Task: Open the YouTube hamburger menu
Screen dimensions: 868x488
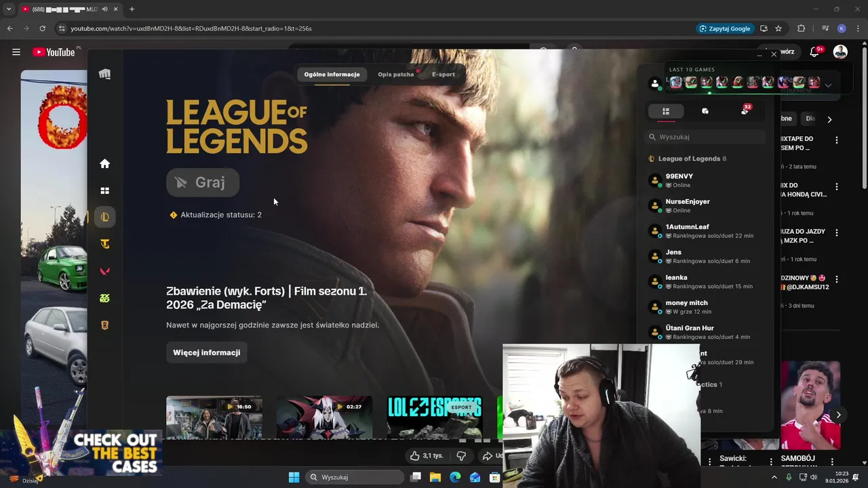Action: [16, 52]
